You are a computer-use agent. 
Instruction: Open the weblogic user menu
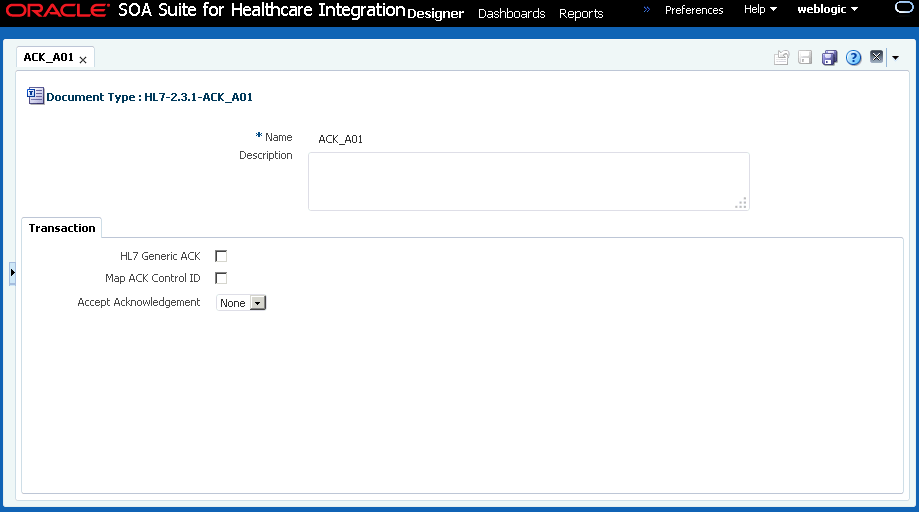[828, 9]
